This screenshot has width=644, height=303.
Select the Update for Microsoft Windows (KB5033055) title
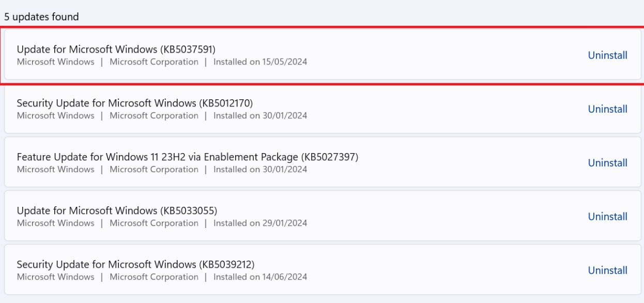click(x=117, y=210)
